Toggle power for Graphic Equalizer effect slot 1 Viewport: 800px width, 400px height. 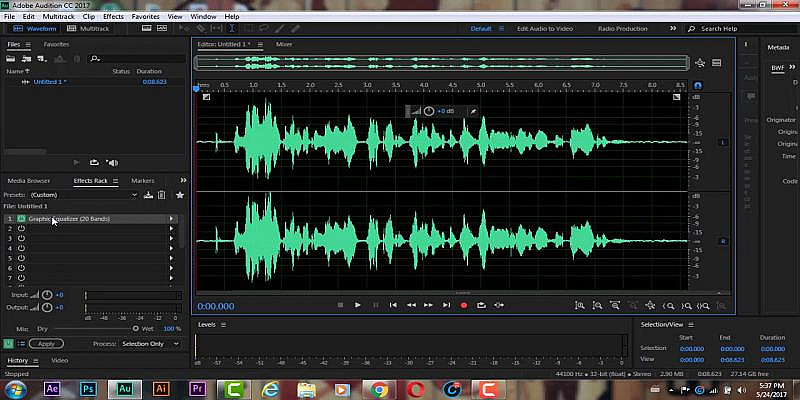[x=21, y=218]
